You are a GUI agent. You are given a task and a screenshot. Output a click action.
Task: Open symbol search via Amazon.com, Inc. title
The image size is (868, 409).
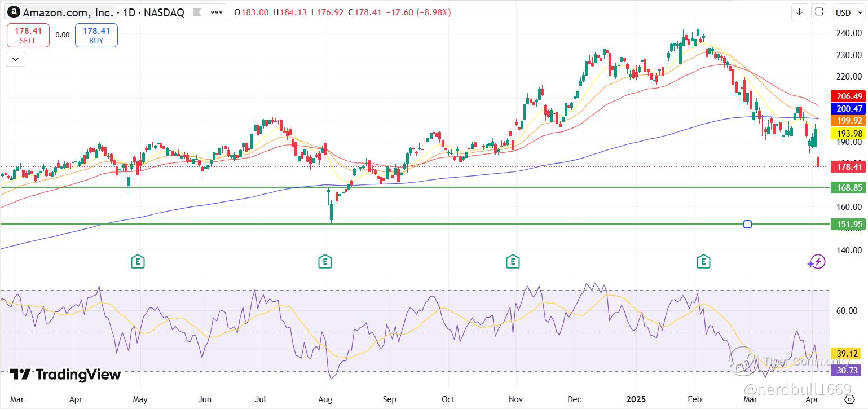pyautogui.click(x=68, y=12)
